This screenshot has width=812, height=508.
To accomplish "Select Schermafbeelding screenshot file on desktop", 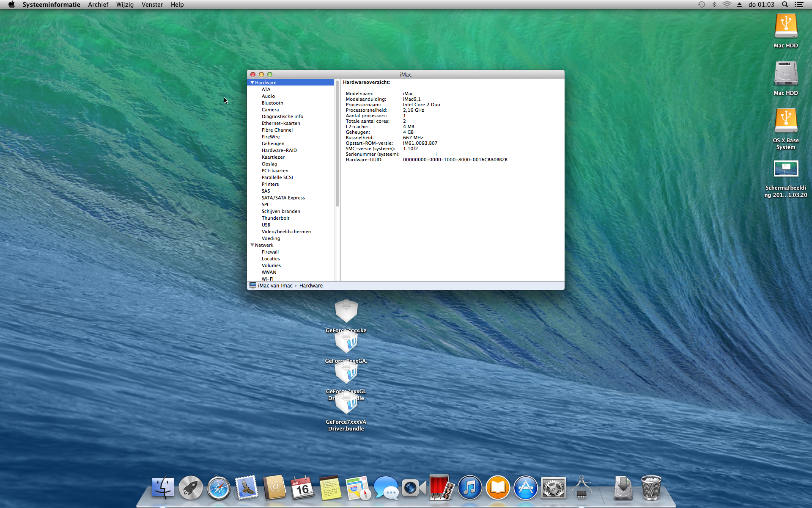I will 786,168.
